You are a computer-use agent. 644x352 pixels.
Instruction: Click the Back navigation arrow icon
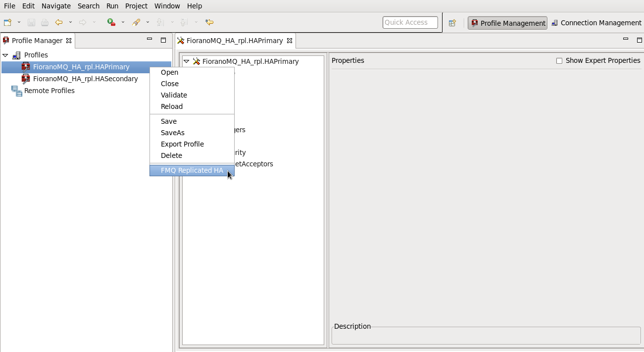pyautogui.click(x=59, y=22)
